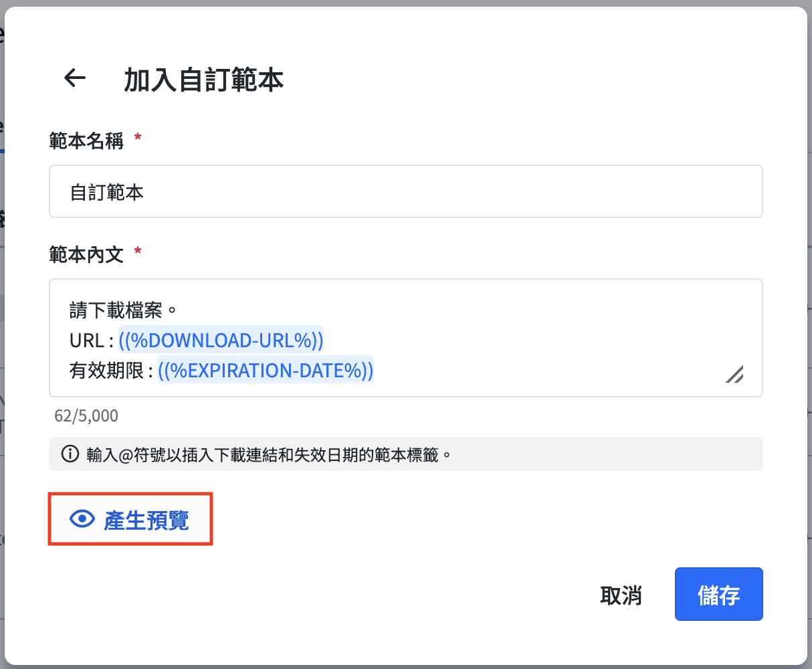
Task: Go back with the left arrow icon
Action: (75, 78)
